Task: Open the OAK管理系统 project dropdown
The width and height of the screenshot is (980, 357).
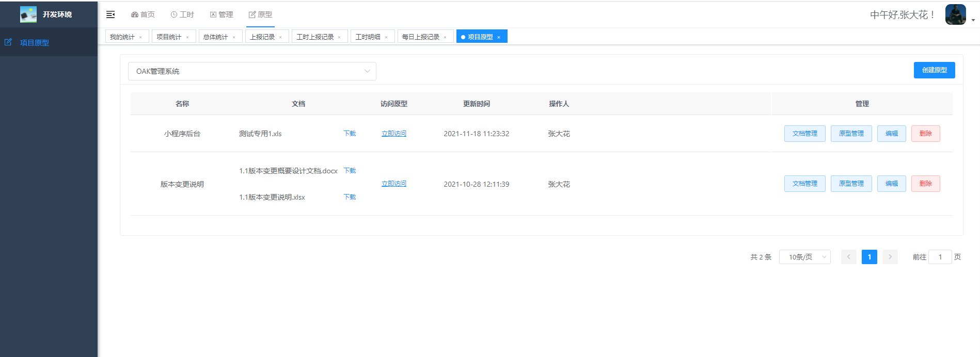Action: [252, 71]
